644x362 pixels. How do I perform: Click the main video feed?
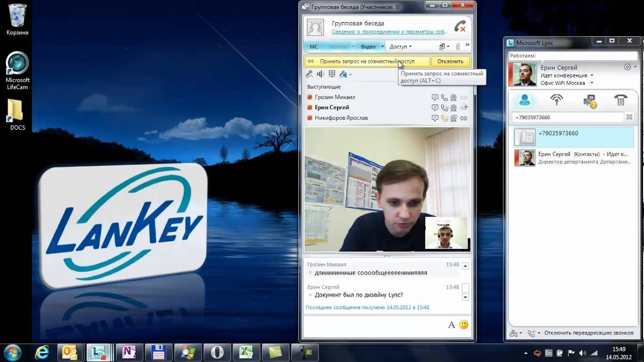coord(387,189)
